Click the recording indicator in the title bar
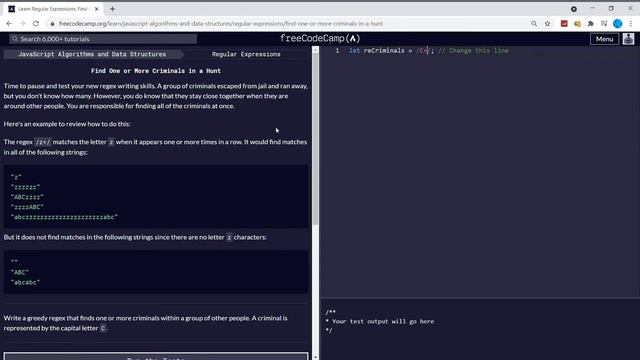The width and height of the screenshot is (640, 360). (574, 9)
